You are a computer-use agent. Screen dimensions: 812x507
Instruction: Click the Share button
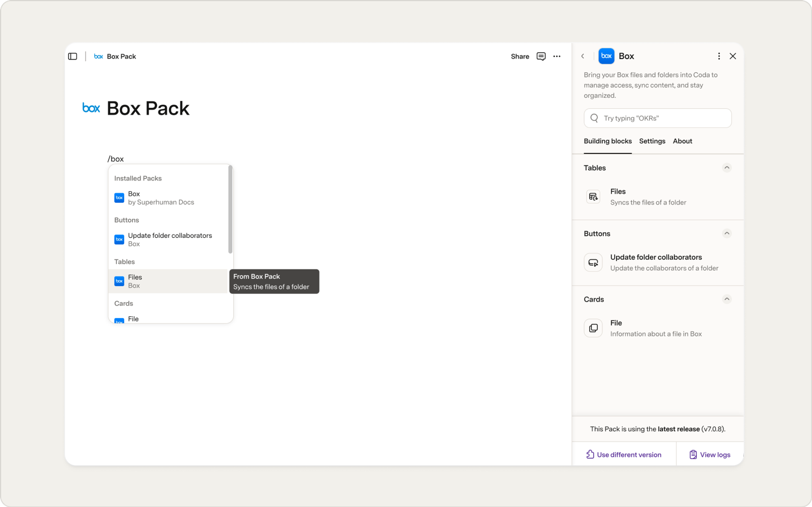pos(520,56)
